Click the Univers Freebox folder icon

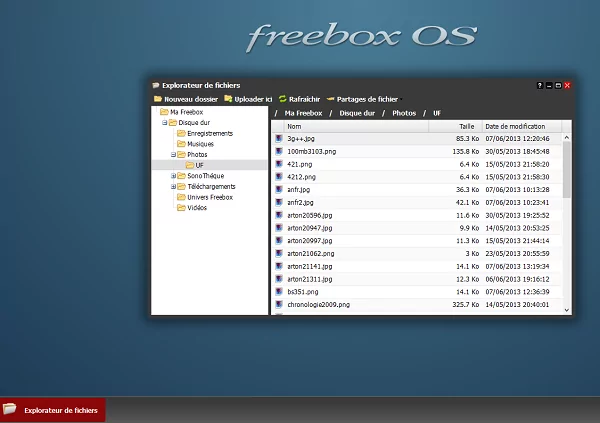(181, 197)
